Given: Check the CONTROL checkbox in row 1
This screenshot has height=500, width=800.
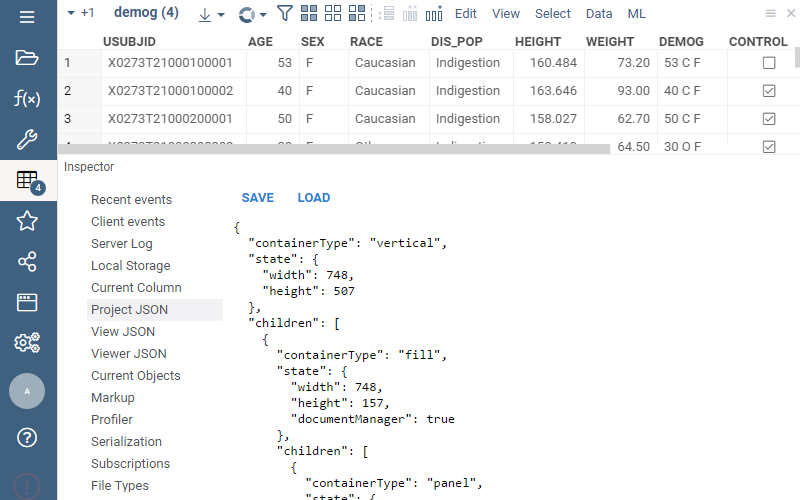Looking at the screenshot, I should coord(769,63).
